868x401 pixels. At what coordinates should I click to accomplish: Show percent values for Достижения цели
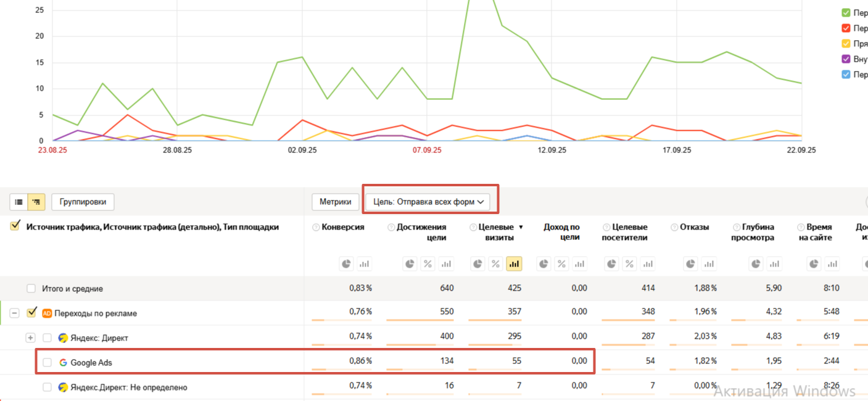click(428, 264)
